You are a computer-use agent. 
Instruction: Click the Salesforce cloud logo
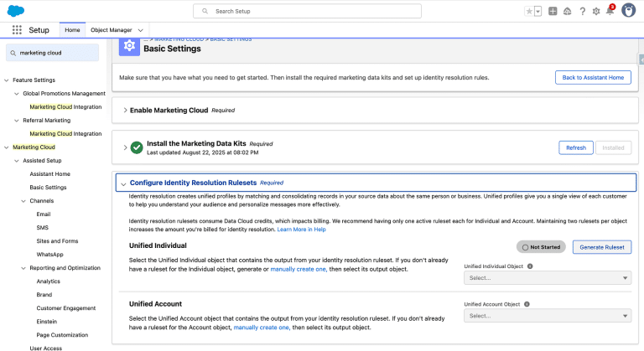pos(18,10)
